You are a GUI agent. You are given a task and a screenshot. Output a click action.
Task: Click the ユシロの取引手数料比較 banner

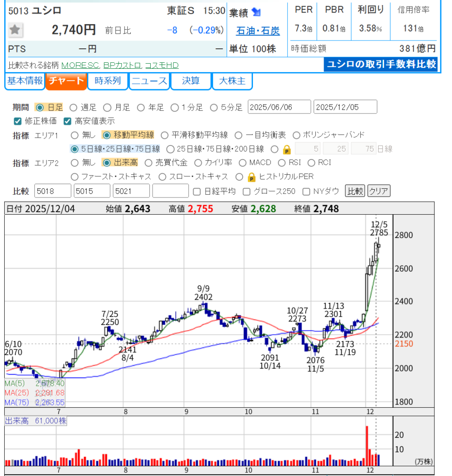380,64
